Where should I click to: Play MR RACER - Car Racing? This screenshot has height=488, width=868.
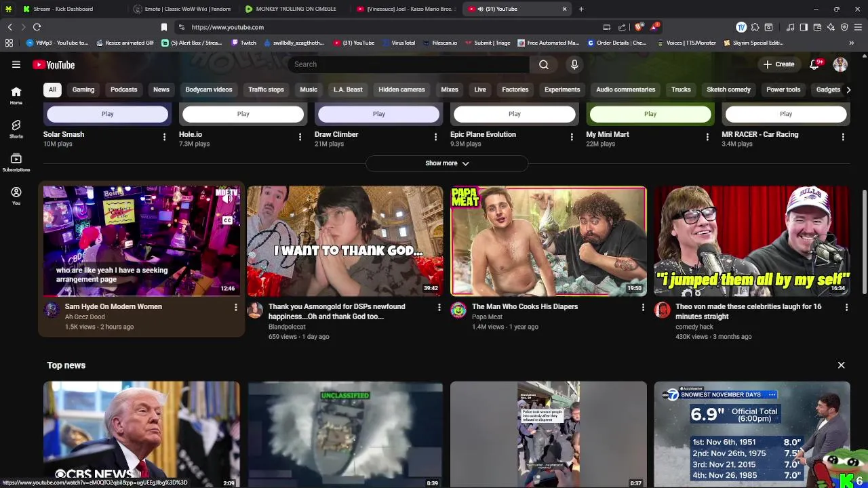785,114
